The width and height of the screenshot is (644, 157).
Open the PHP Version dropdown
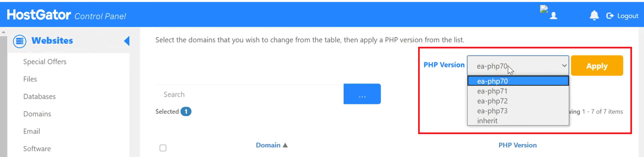(x=517, y=66)
